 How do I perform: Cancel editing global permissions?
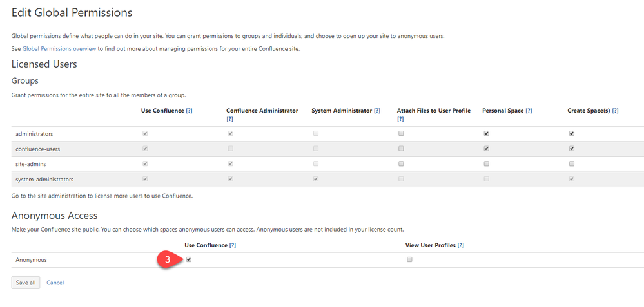[55, 283]
